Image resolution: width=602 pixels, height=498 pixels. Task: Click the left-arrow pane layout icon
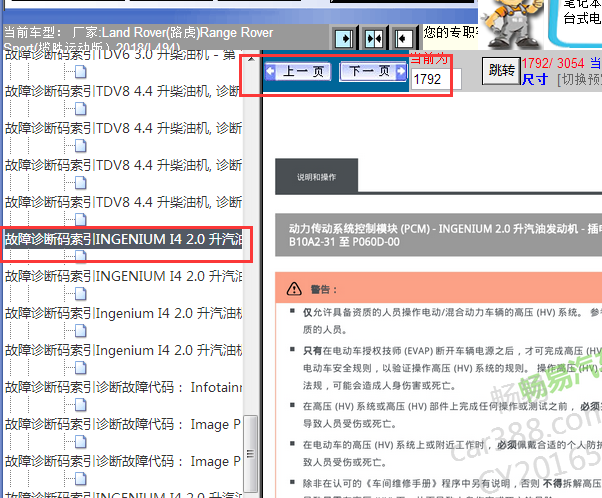[403, 38]
